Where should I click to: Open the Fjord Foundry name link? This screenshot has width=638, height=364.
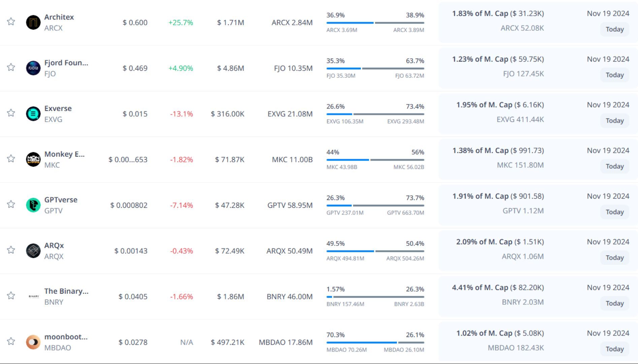click(66, 63)
